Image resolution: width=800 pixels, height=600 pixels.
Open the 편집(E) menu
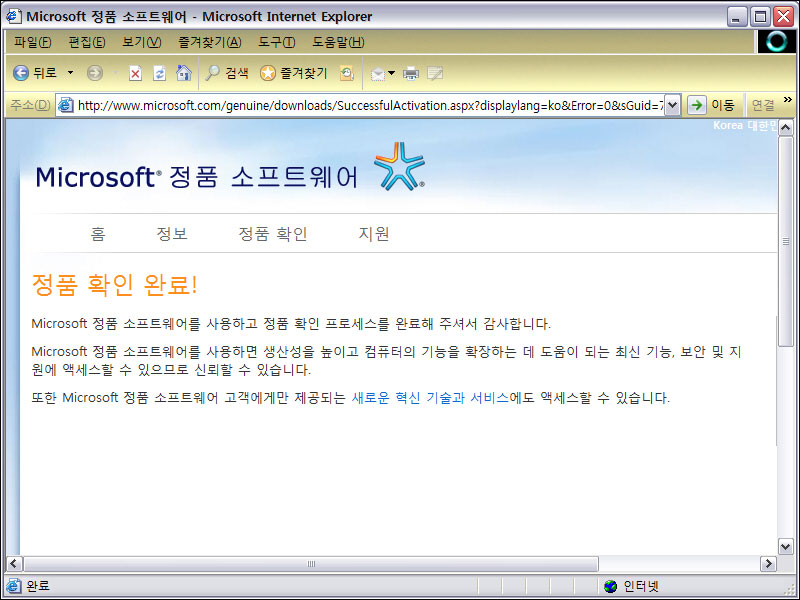pos(87,42)
